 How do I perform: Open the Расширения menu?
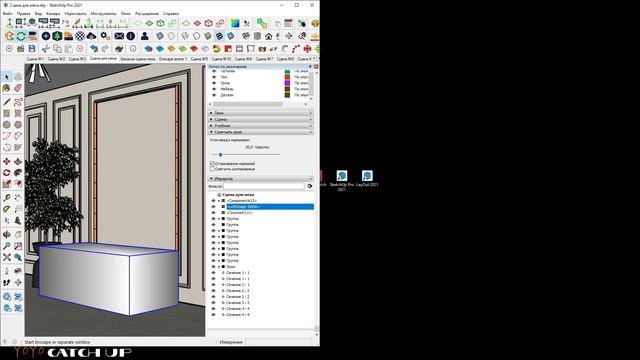[147, 13]
